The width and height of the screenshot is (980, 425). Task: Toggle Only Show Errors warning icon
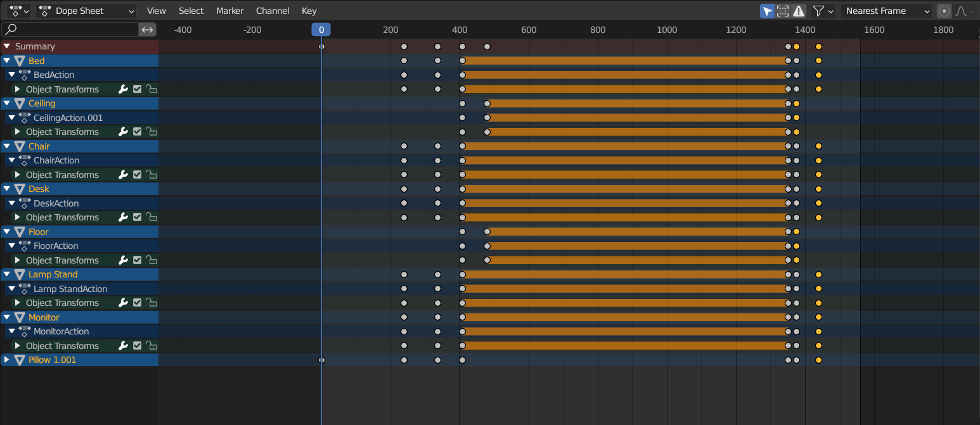(799, 11)
